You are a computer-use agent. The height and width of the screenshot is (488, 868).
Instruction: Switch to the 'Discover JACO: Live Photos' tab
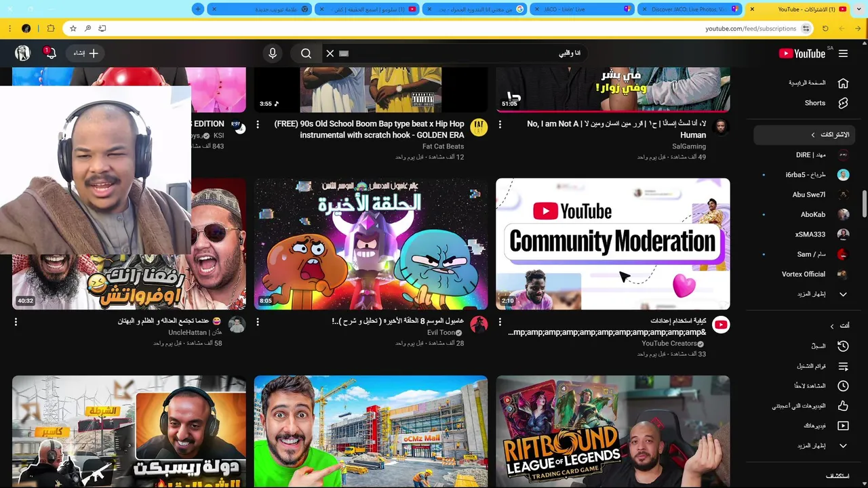[689, 9]
